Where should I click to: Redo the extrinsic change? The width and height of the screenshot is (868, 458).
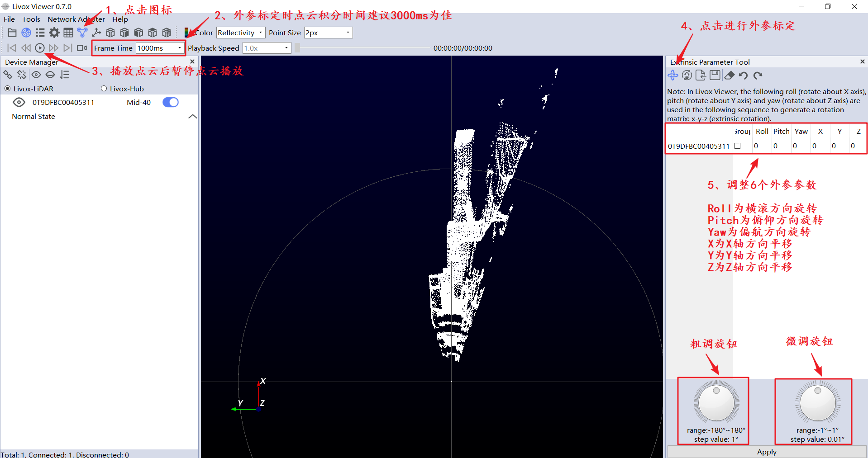[x=758, y=76]
